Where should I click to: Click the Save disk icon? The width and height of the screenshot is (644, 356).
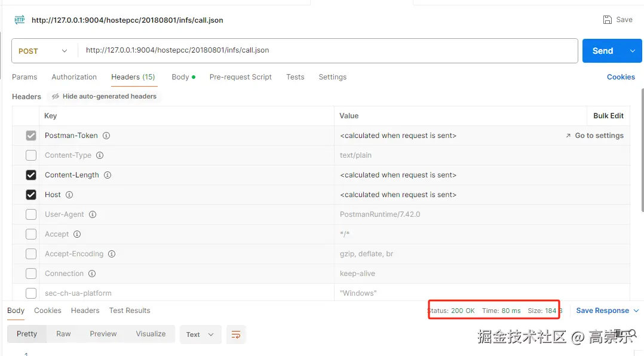point(608,20)
